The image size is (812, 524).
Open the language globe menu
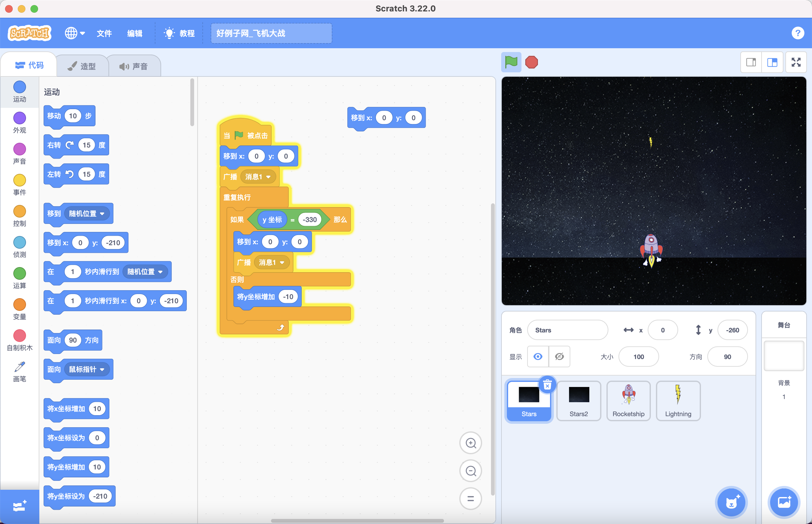75,33
